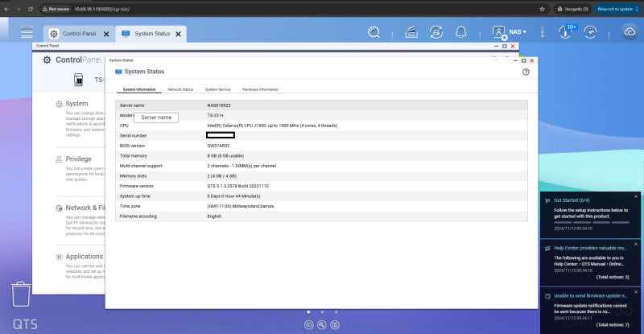Open Network & File section in Control Panel
Viewport: 644px width, 334px height.
pyautogui.click(x=85, y=208)
